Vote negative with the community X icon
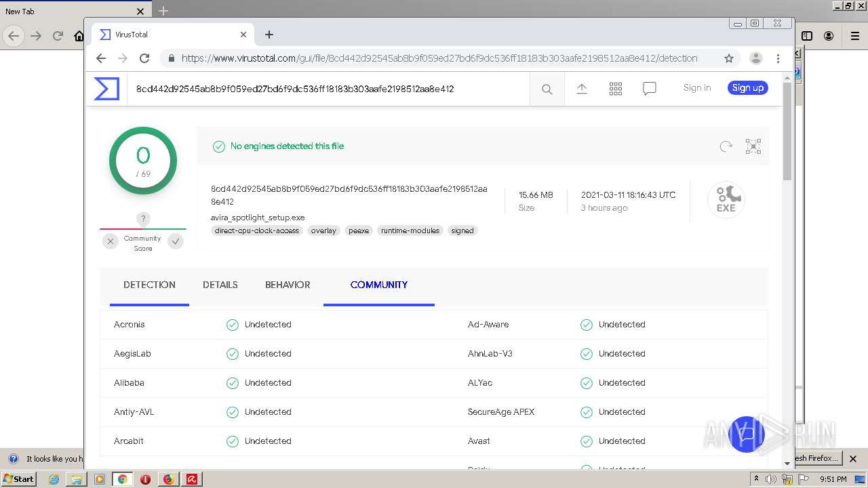The height and width of the screenshot is (488, 868). coord(111,241)
